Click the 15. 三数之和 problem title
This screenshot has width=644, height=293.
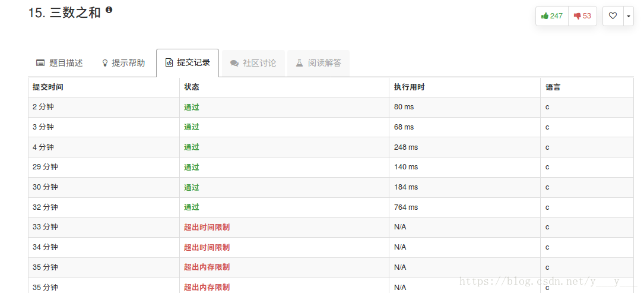65,12
